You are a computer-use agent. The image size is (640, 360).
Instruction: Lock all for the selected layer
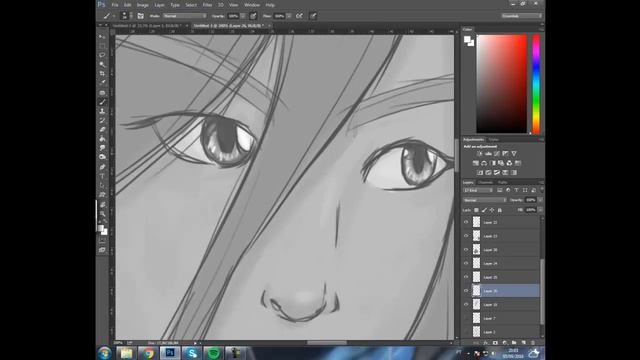[x=500, y=210]
